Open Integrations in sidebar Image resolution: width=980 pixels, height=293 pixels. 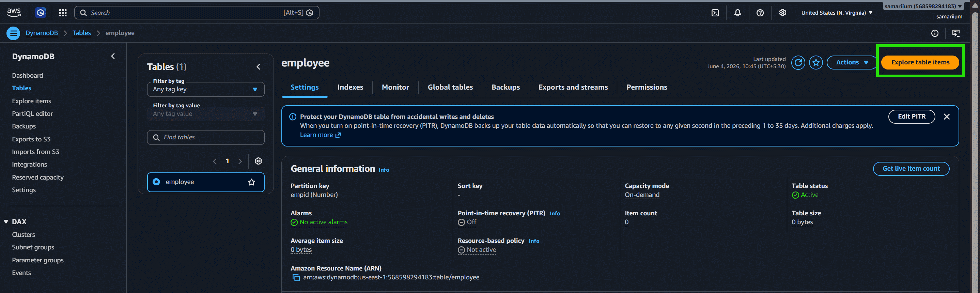(x=29, y=164)
